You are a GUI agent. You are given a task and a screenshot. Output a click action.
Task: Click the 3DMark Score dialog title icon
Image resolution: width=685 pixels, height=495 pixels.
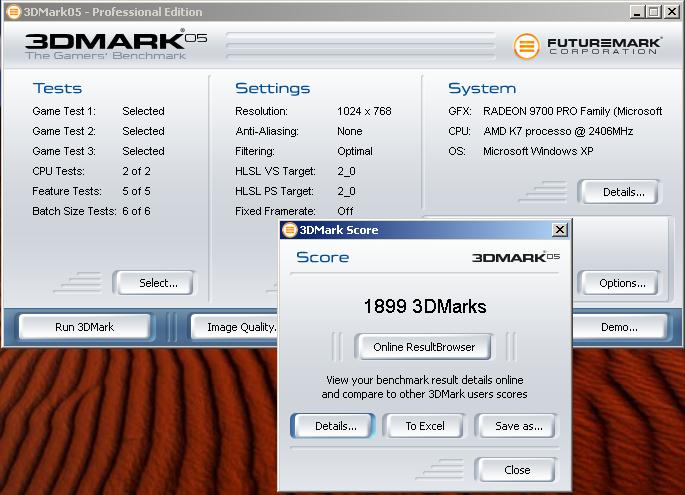[289, 230]
